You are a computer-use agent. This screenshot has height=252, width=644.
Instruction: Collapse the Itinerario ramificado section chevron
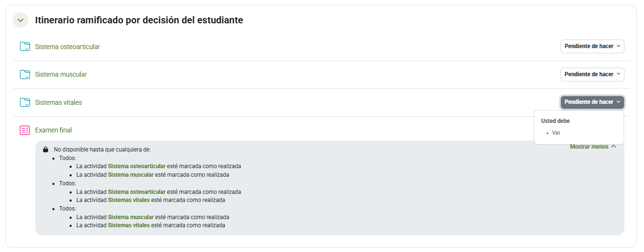click(x=21, y=20)
